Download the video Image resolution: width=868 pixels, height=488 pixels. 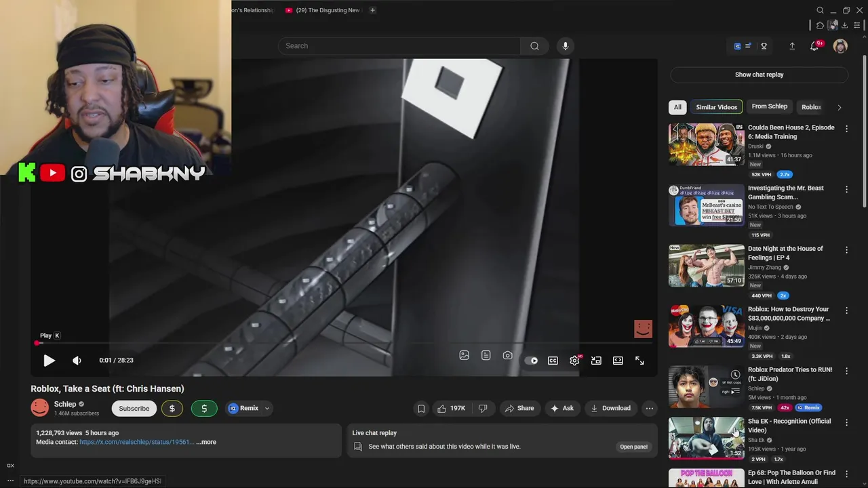[x=610, y=408]
